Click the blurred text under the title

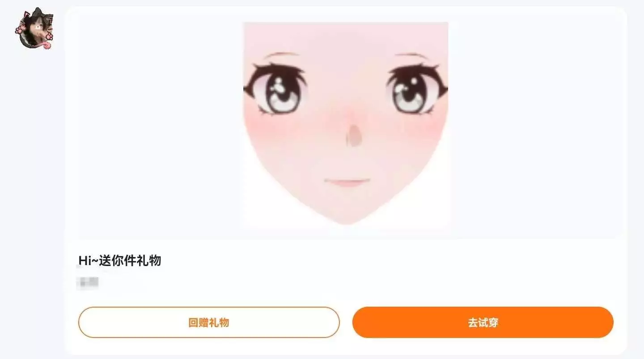[x=88, y=282]
